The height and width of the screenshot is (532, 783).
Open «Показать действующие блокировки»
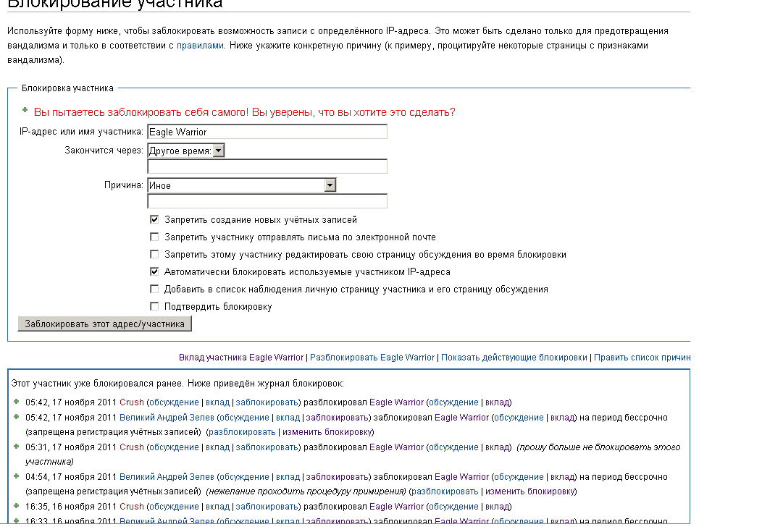[x=514, y=358]
